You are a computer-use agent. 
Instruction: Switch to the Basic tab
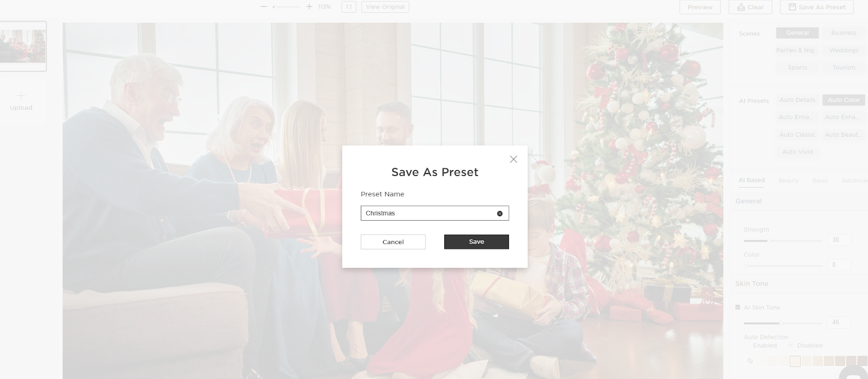point(820,181)
